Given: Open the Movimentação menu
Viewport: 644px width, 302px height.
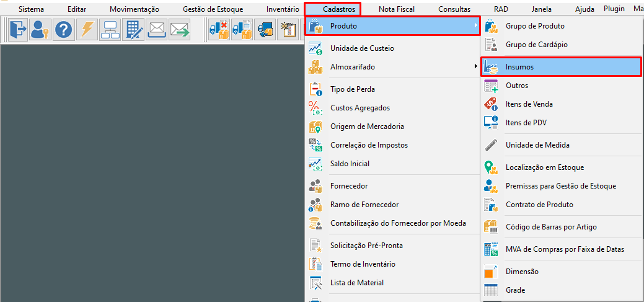Looking at the screenshot, I should (135, 9).
